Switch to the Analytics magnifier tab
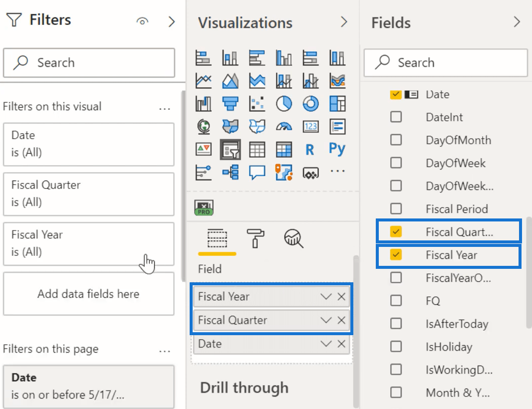Screen dimensions: 532x409 click(293, 238)
